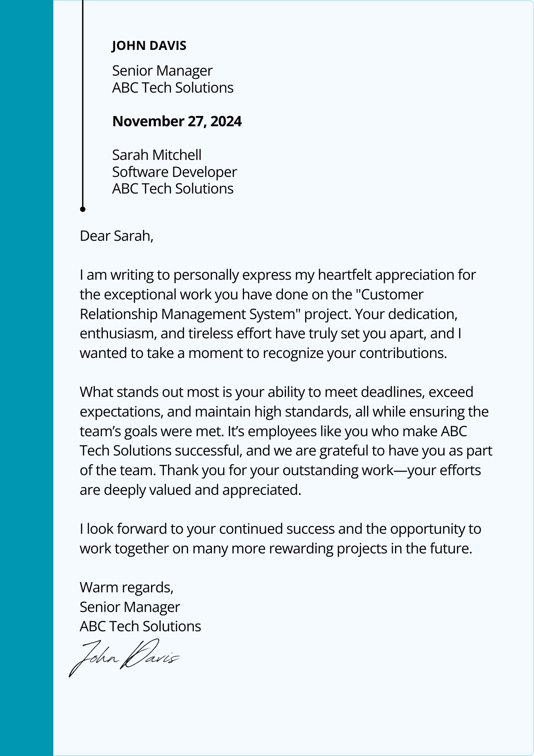
Task: Click the JOHN DAVIS heading
Action: 149,46
